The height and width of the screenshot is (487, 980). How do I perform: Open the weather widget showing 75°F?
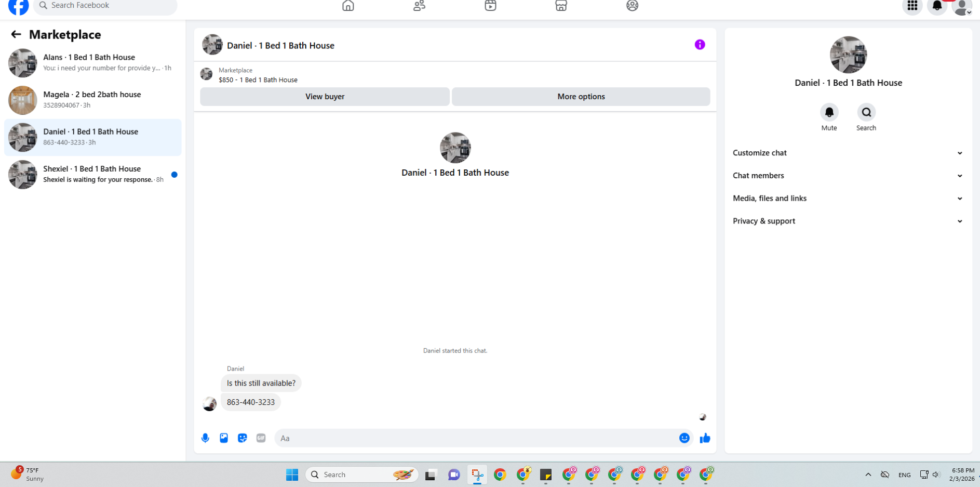tap(28, 474)
